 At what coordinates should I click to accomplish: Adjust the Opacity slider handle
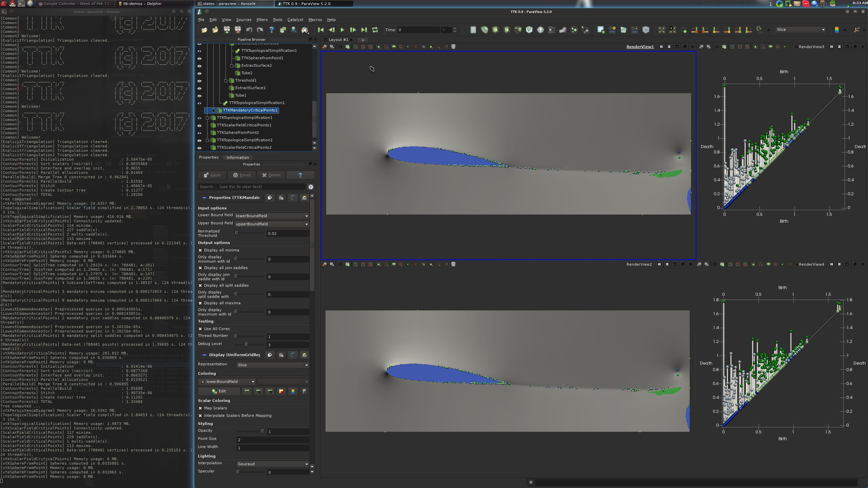tap(262, 431)
